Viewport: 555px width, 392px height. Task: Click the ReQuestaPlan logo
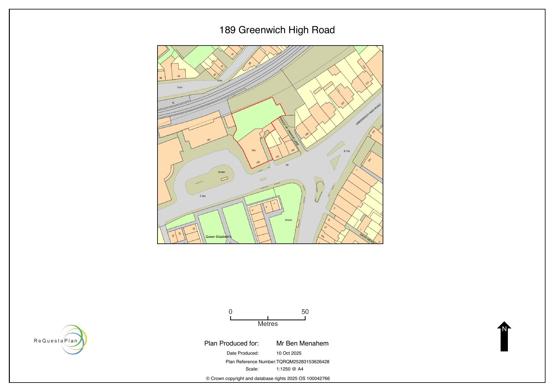click(x=60, y=340)
